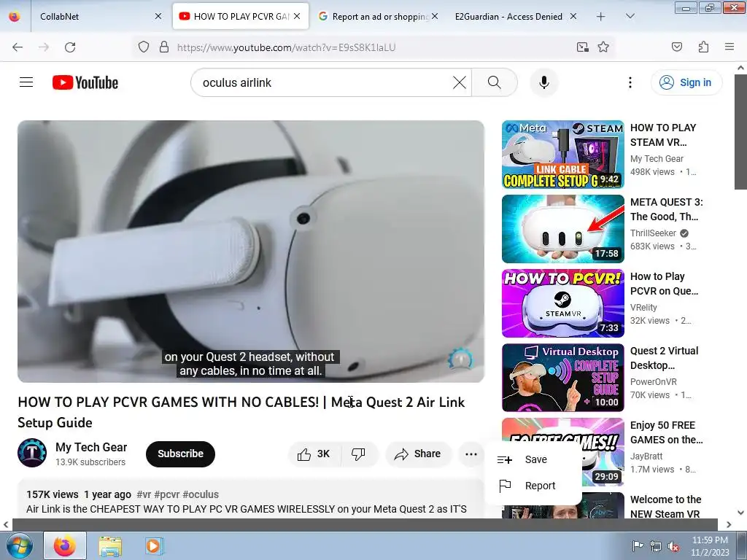Open the tracking protection shield
The height and width of the screenshot is (560, 747).
[144, 47]
